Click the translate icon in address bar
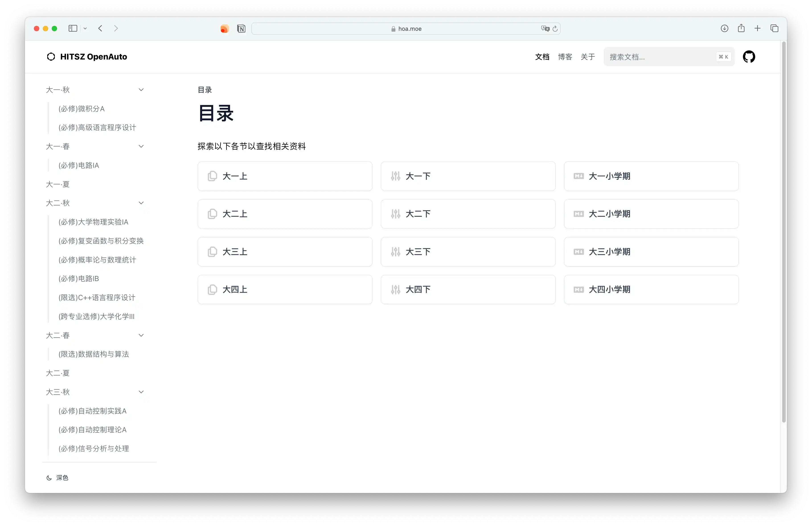812x526 pixels. coord(545,29)
